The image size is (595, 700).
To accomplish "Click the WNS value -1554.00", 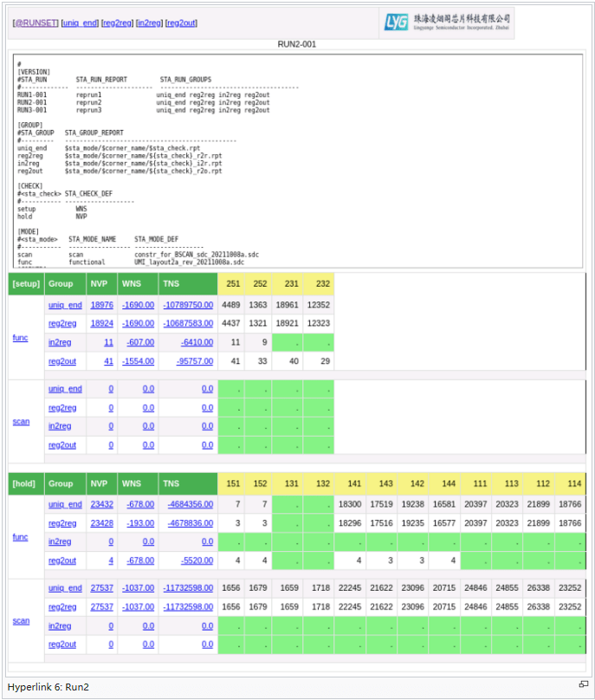I will 138,361.
